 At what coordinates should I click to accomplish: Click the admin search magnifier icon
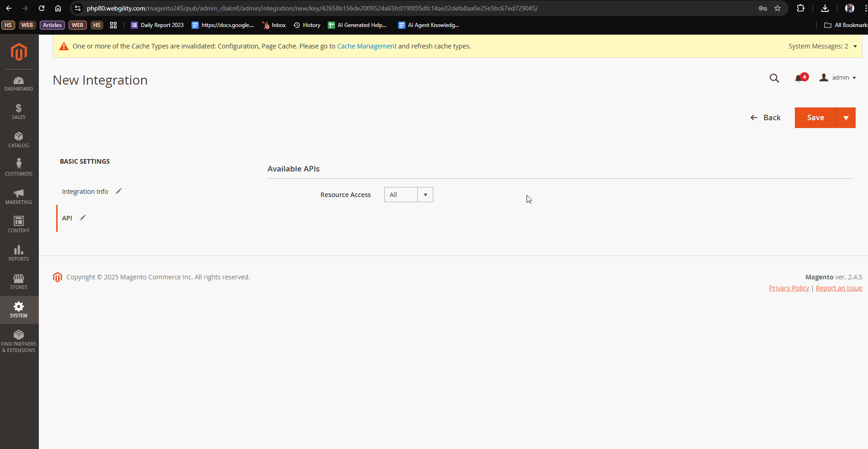(774, 78)
